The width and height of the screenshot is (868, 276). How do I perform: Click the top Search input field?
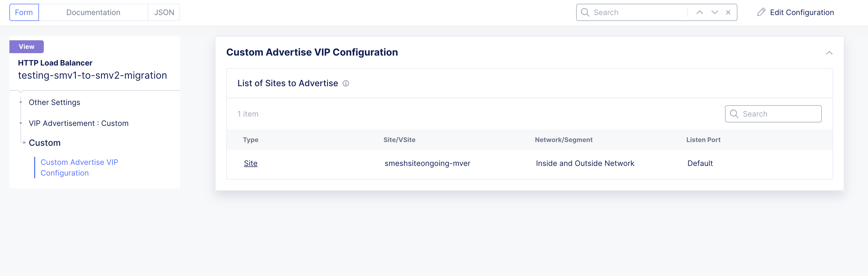(639, 12)
